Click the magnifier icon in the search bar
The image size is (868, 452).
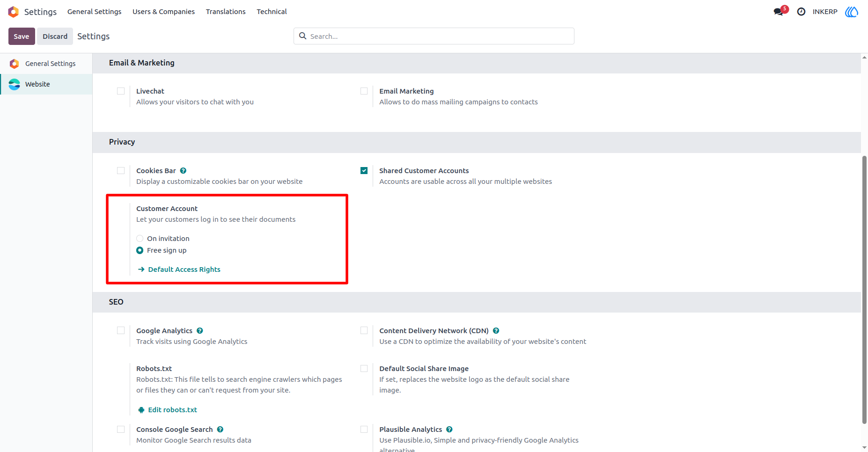pos(303,36)
